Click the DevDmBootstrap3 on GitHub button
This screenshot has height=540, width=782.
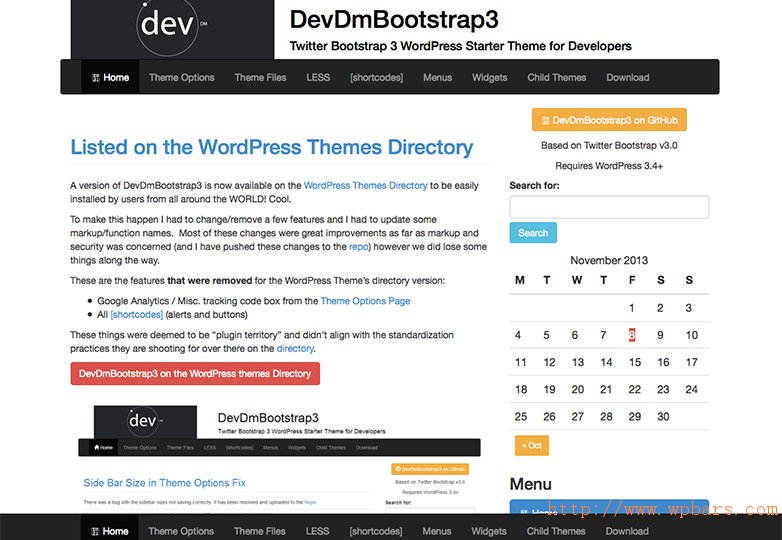click(609, 120)
